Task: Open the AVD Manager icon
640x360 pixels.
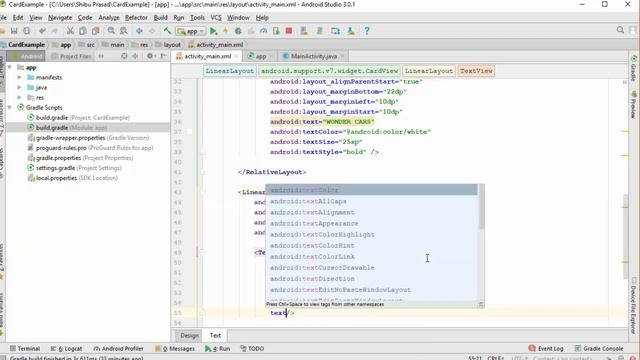Action: (x=304, y=31)
